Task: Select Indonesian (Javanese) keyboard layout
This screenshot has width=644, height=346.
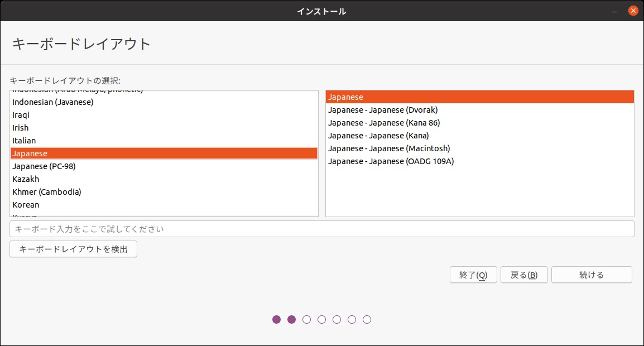Action: (164, 102)
